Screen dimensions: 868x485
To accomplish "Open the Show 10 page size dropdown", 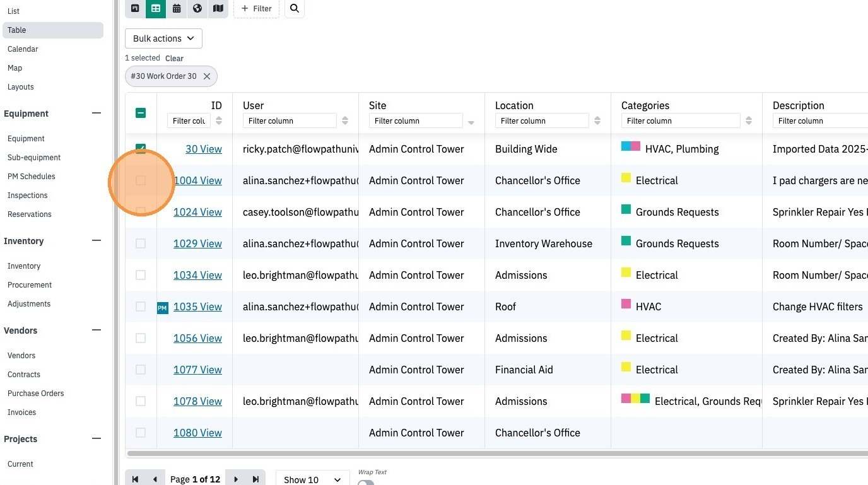I will (312, 479).
